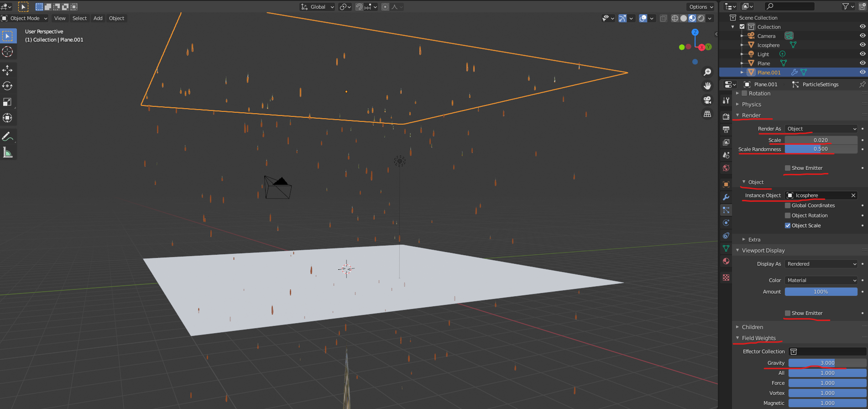Open the Material properties tab
The width and height of the screenshot is (868, 409).
coord(726,261)
